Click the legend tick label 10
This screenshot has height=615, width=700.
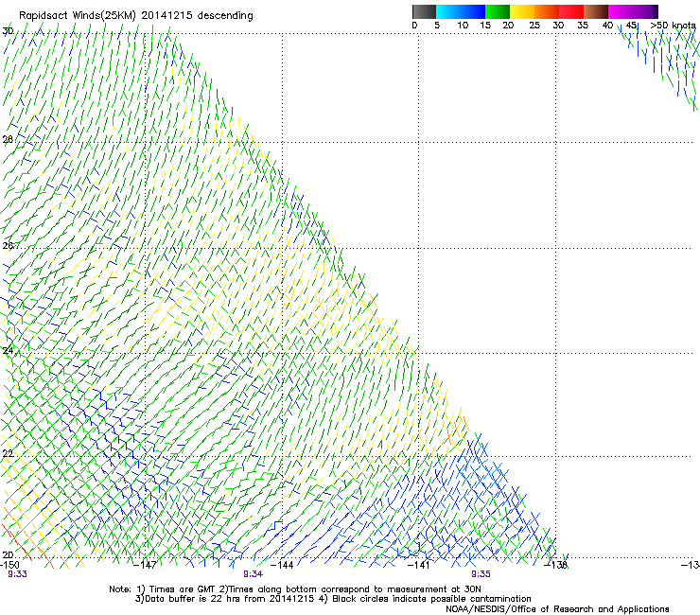pos(463,26)
